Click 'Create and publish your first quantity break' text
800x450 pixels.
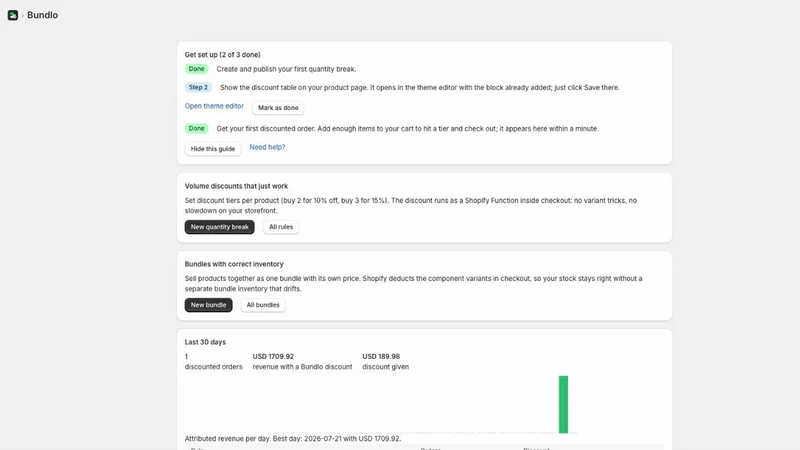tap(286, 69)
